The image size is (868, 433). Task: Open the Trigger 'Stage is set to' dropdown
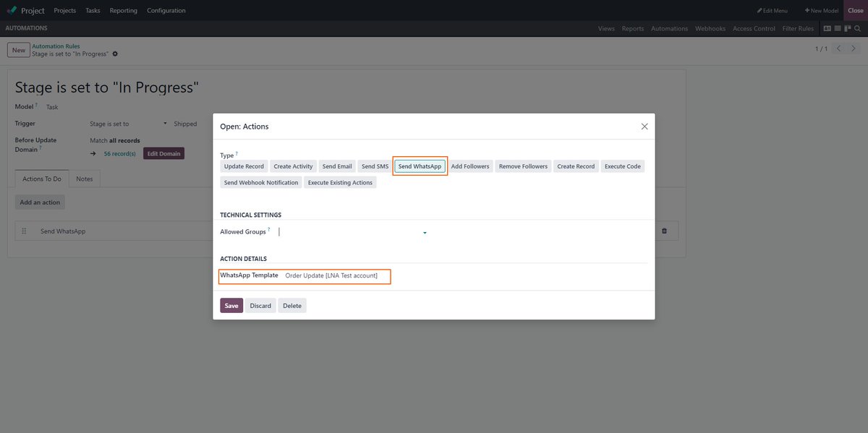click(128, 124)
